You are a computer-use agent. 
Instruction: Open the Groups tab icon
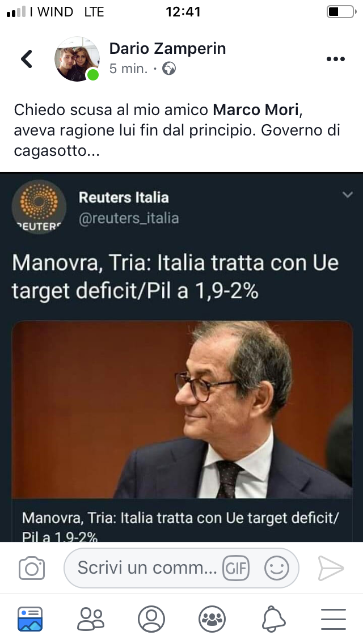[x=212, y=619]
